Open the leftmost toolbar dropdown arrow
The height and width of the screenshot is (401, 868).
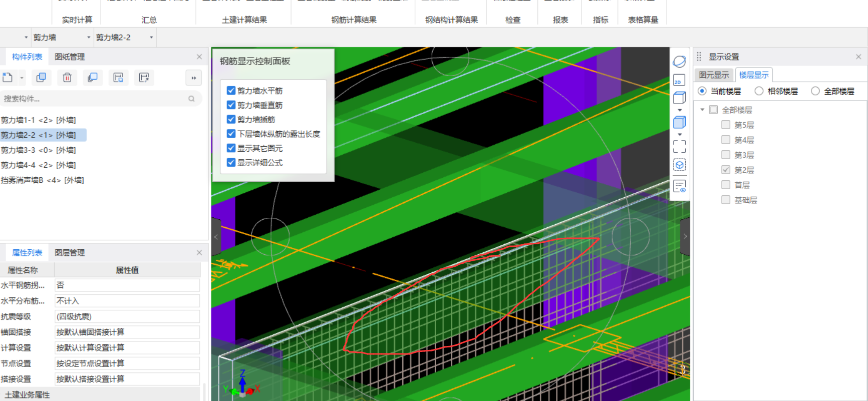(x=26, y=38)
